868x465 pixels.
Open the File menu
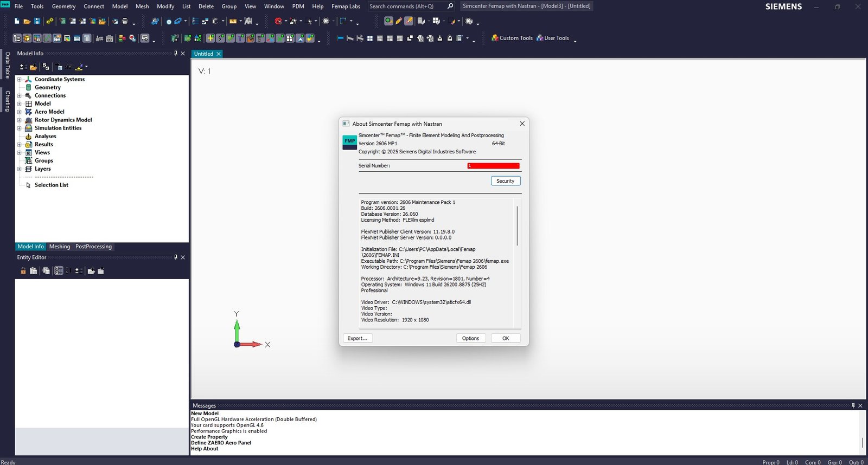point(18,7)
